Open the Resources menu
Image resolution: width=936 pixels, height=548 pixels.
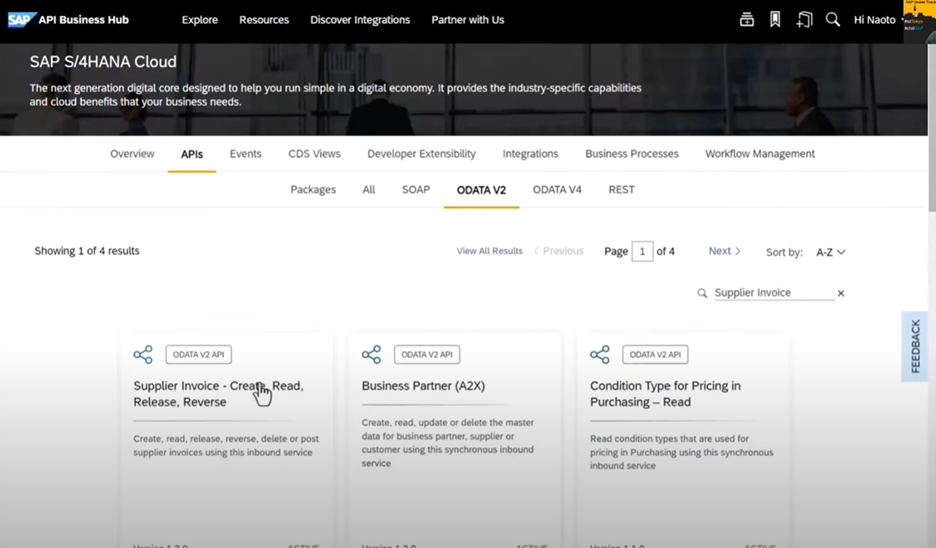[264, 20]
